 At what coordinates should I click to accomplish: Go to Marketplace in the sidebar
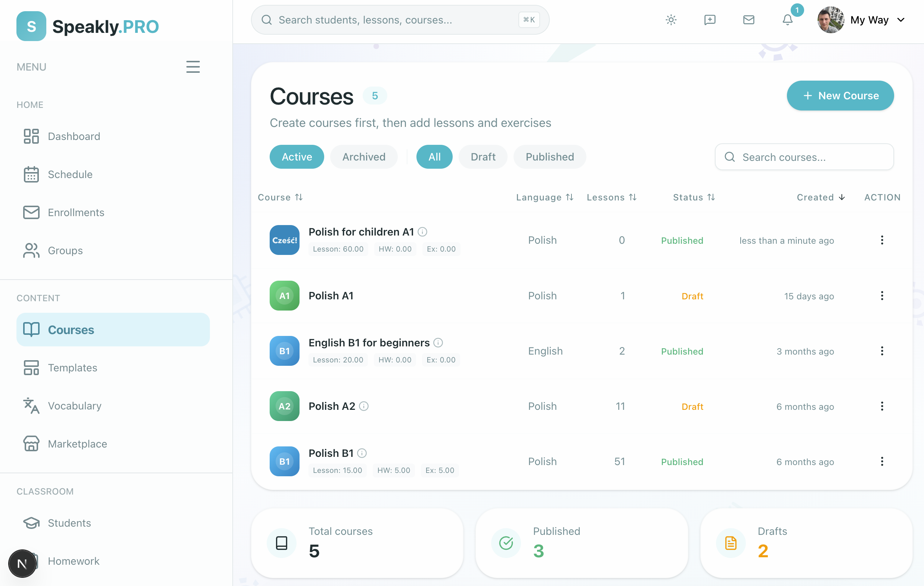(x=77, y=444)
